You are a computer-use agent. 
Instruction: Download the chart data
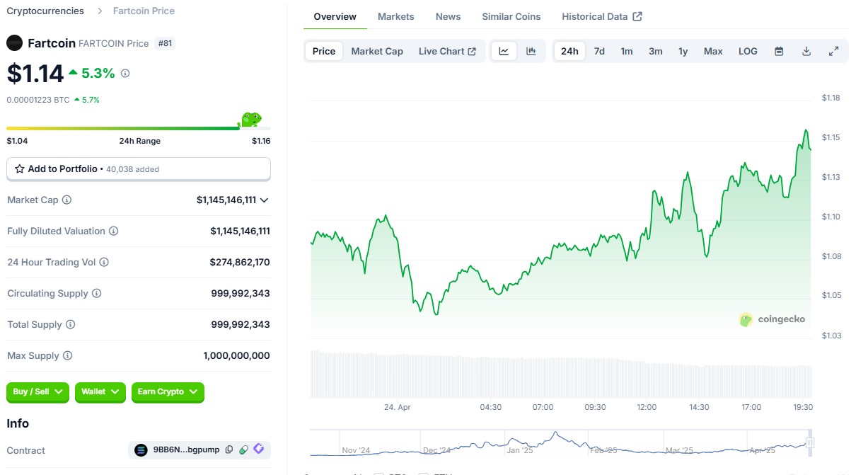[x=806, y=51]
